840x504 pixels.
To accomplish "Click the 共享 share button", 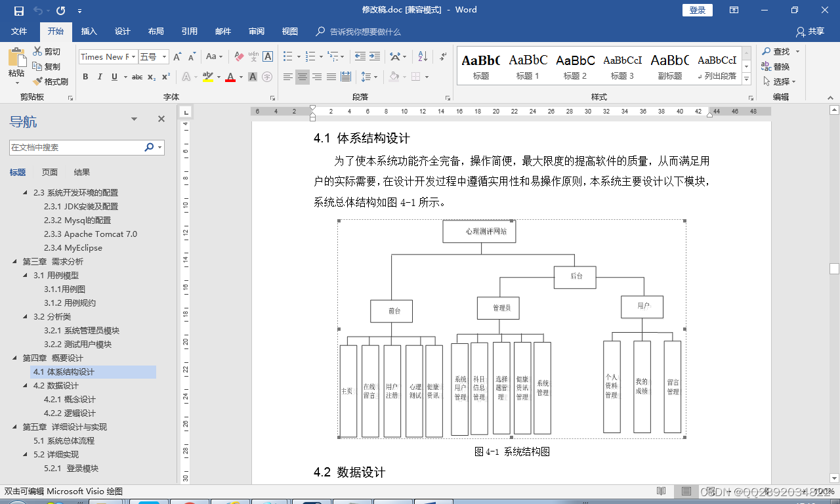I will click(810, 31).
